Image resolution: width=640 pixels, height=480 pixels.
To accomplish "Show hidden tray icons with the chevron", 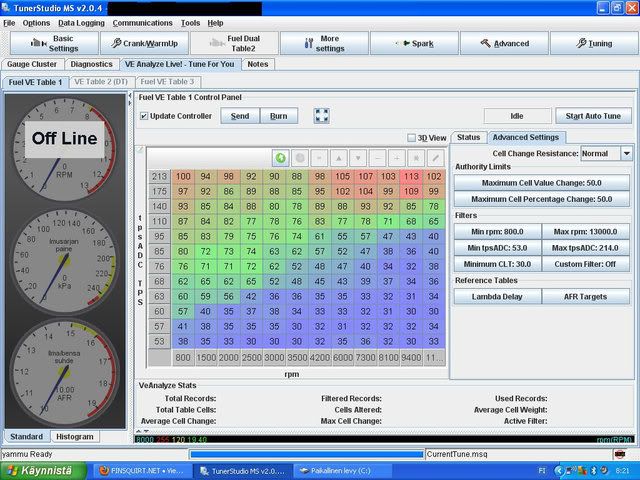I will [x=559, y=471].
